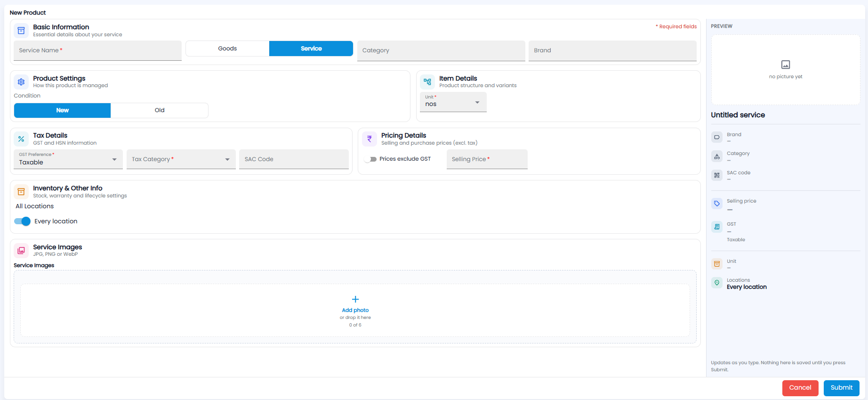Viewport: 868px width, 400px height.
Task: Focus the Service Name field
Action: (97, 50)
